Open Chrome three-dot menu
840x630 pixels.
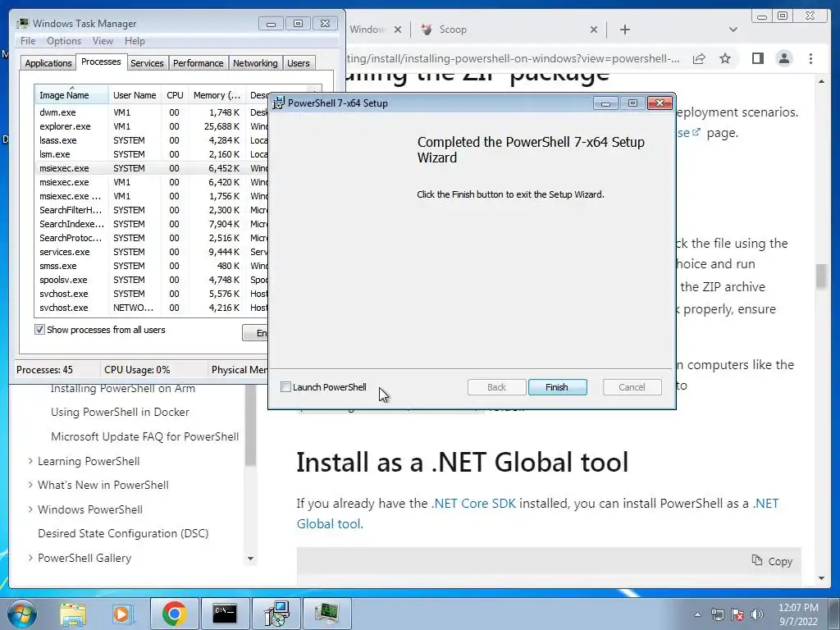coord(810,58)
